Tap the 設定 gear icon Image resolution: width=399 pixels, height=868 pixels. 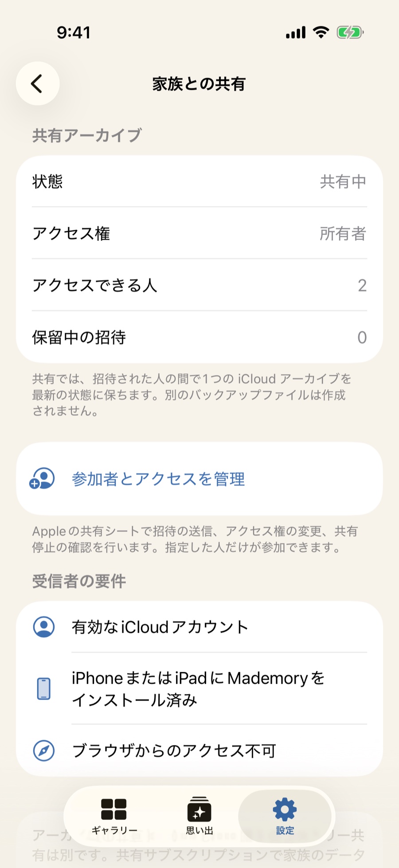285,809
